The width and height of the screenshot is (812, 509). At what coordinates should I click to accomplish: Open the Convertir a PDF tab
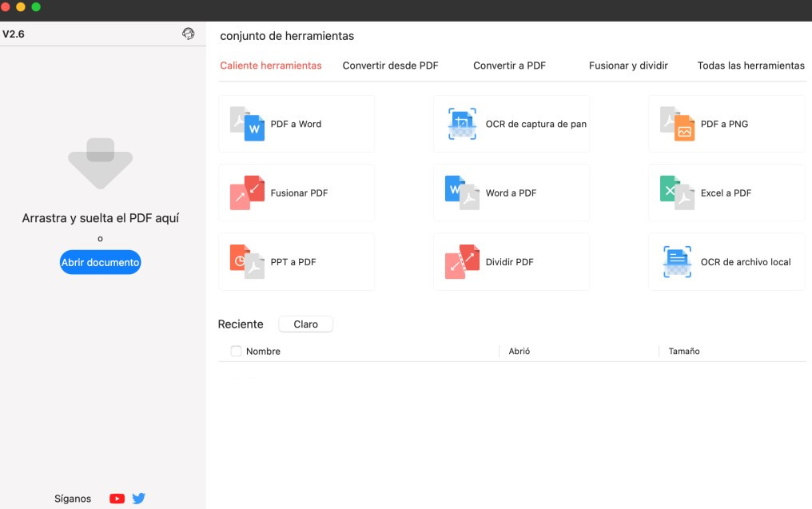[510, 66]
